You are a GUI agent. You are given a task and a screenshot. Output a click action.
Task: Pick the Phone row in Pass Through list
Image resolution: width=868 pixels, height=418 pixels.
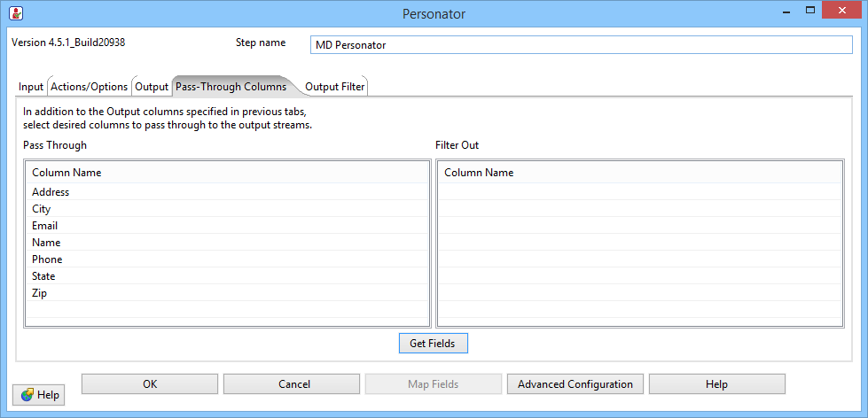(47, 259)
